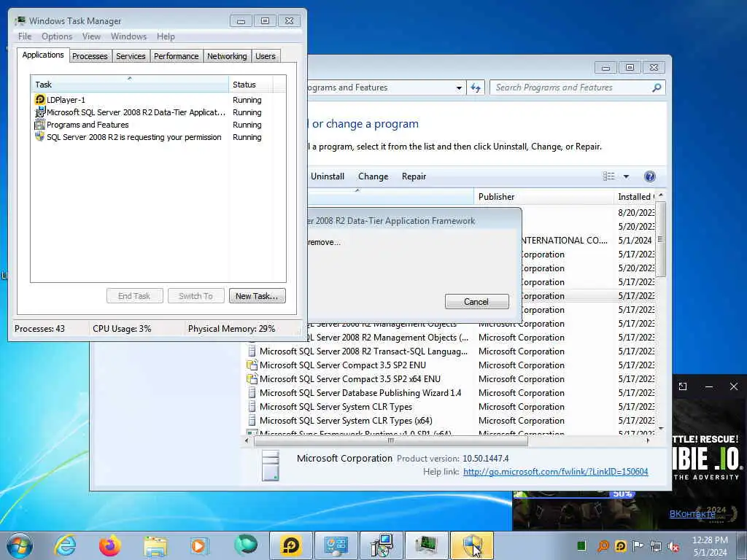Open Windows Explorer from taskbar
The width and height of the screenshot is (747, 560).
click(155, 545)
